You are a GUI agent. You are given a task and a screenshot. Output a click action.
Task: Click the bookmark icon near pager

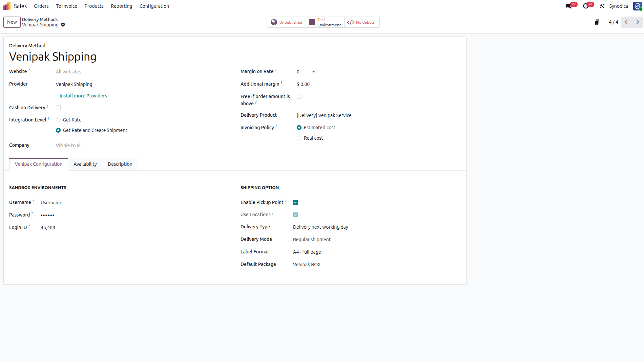(x=597, y=22)
